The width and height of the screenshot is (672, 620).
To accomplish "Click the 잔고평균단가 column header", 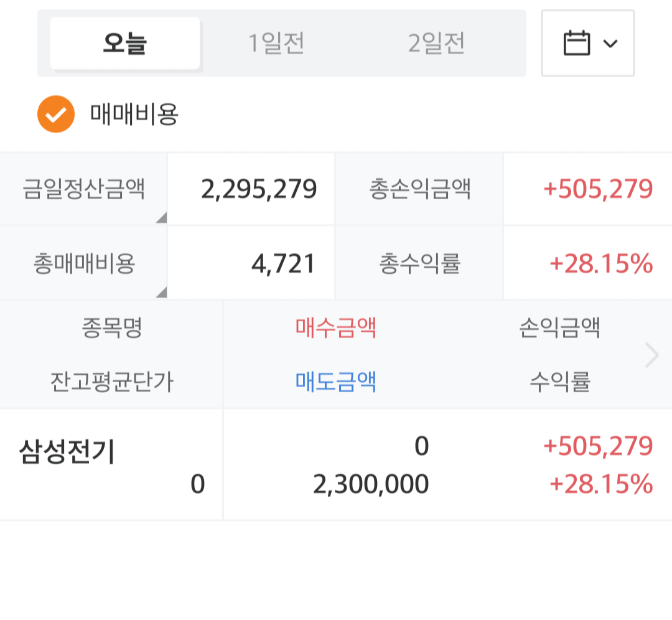I will (x=112, y=381).
